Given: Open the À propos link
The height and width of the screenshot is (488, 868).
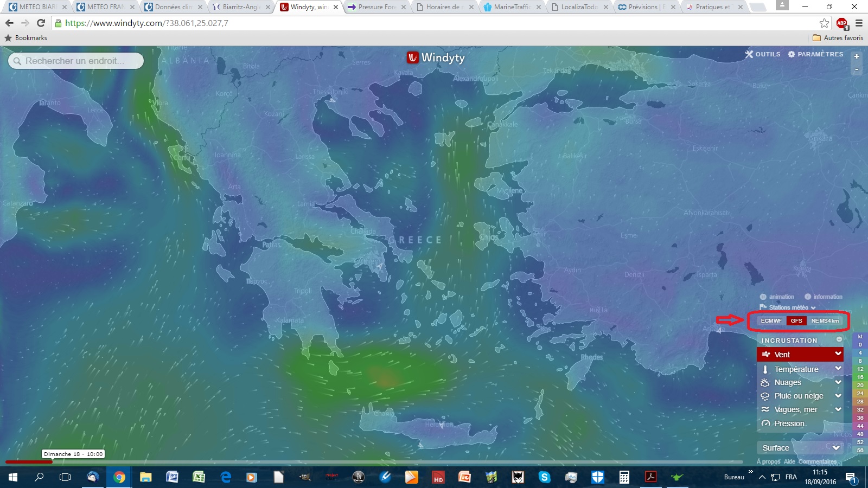Looking at the screenshot, I should tap(768, 461).
